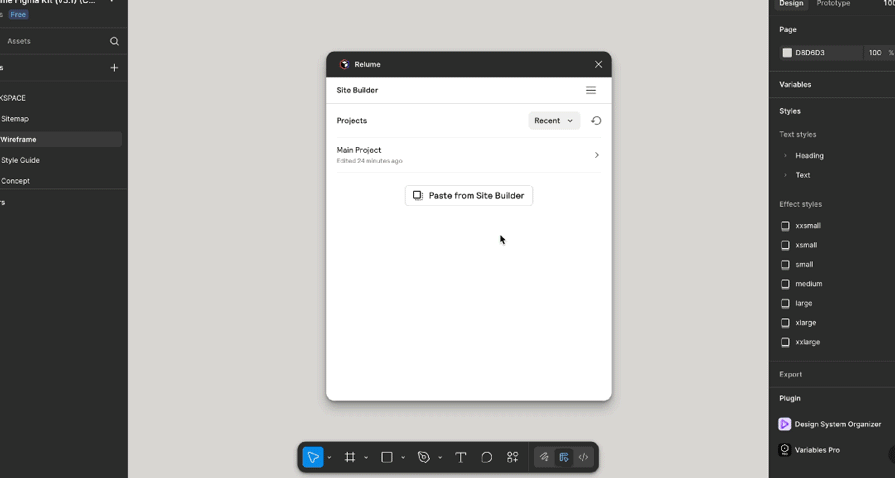
Task: Open Main Project chevron arrow
Action: pyautogui.click(x=596, y=155)
